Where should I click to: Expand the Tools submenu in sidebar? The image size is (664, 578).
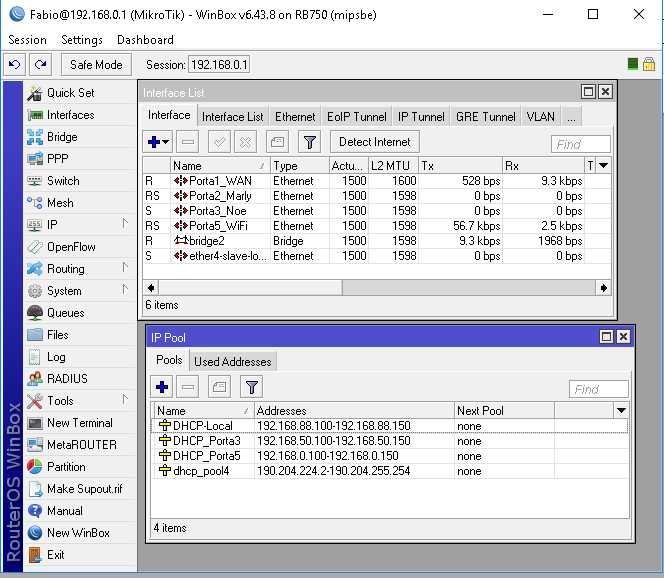tap(80, 401)
